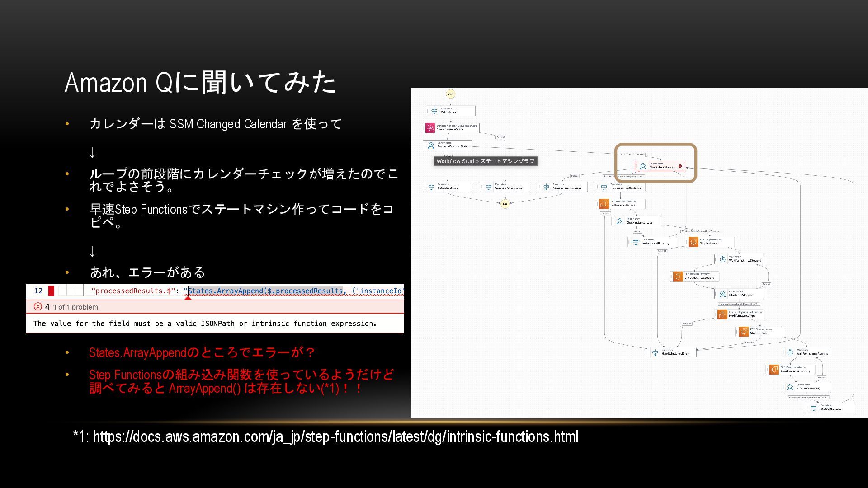868x488 pixels.
Task: Click the WaitForInstanceRunning wait state icon
Action: click(790, 352)
